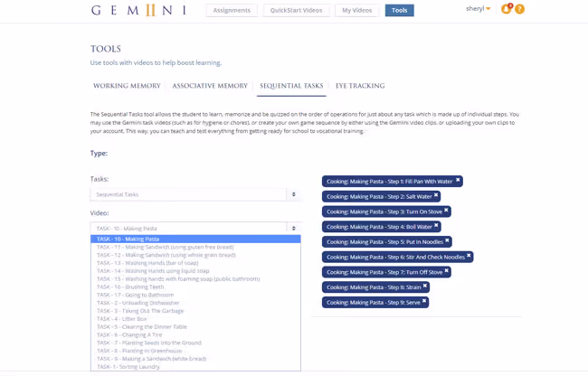Remove the Step 1: Fill Pan With Water tag
Viewport: 588px width, 376px height.
(458, 181)
